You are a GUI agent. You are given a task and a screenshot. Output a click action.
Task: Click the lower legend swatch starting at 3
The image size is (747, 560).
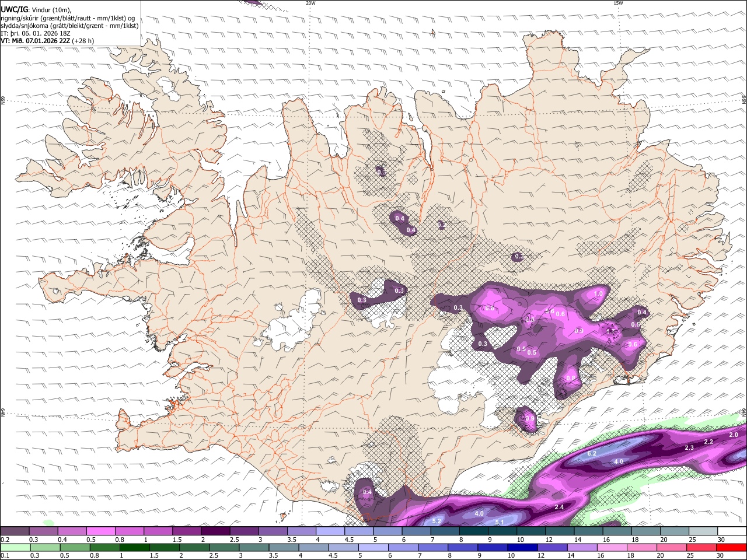(x=254, y=547)
